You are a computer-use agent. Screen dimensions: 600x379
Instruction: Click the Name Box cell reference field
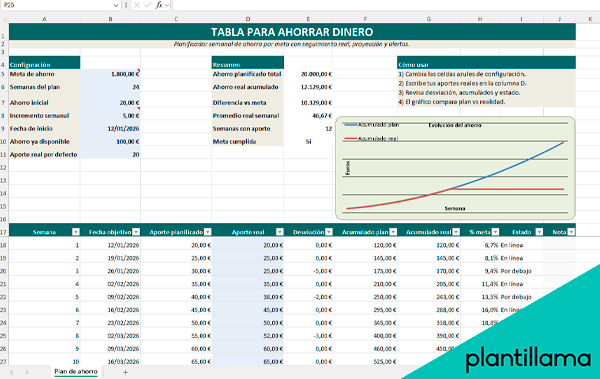click(x=57, y=5)
